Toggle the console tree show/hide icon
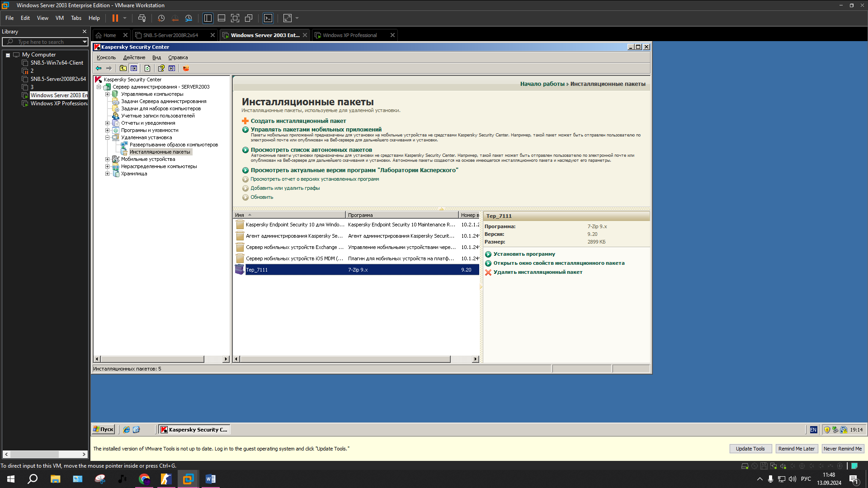 pos(134,68)
